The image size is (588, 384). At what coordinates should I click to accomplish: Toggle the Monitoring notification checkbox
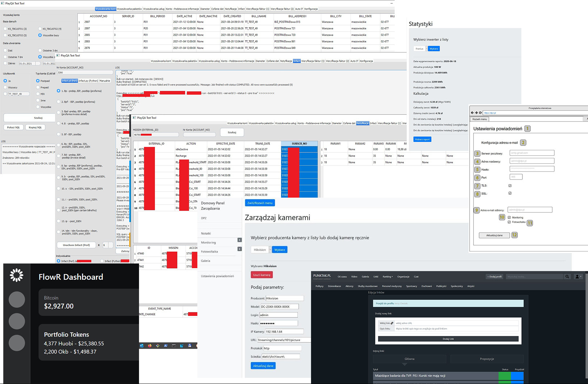pos(509,218)
